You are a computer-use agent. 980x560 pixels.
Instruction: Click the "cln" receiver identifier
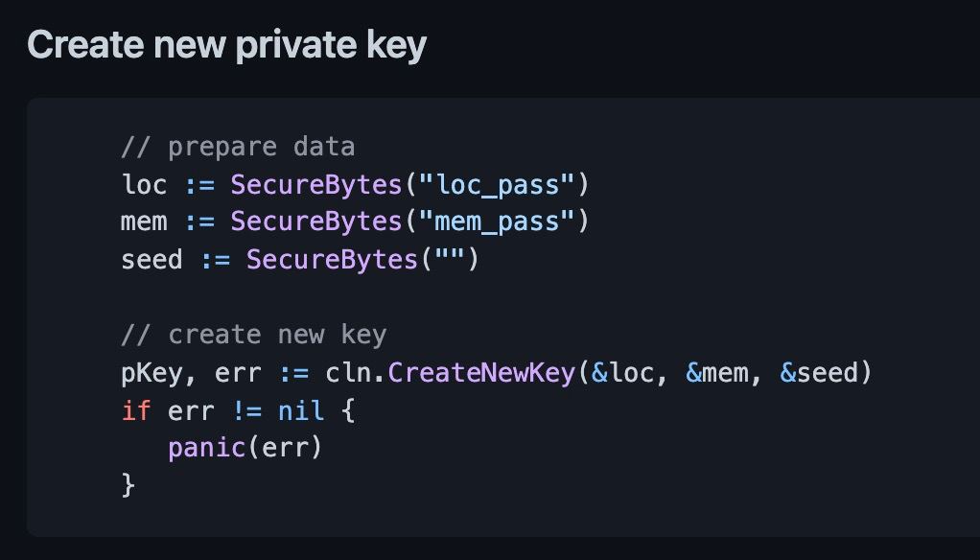pos(348,373)
